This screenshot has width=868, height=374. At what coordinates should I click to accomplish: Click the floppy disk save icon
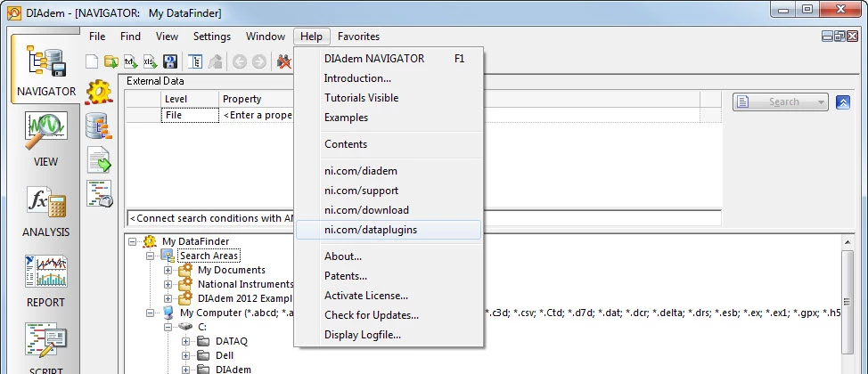point(170,61)
